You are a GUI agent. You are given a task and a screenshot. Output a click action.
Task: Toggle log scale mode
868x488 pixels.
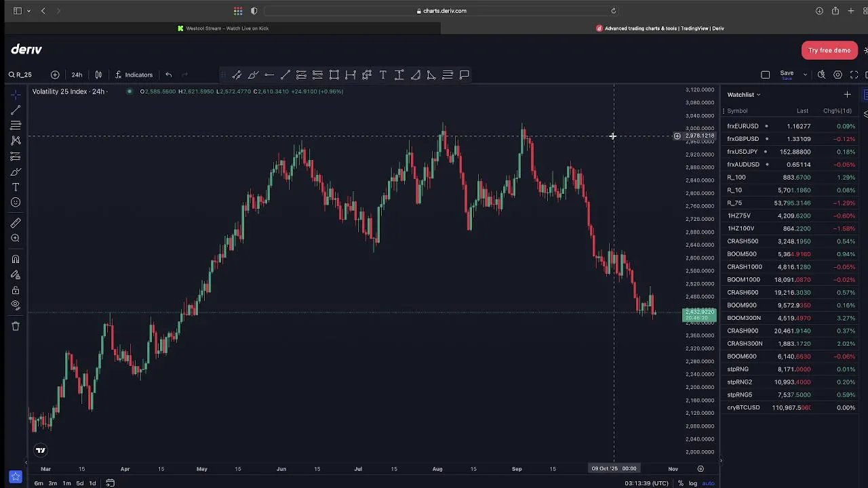693,483
